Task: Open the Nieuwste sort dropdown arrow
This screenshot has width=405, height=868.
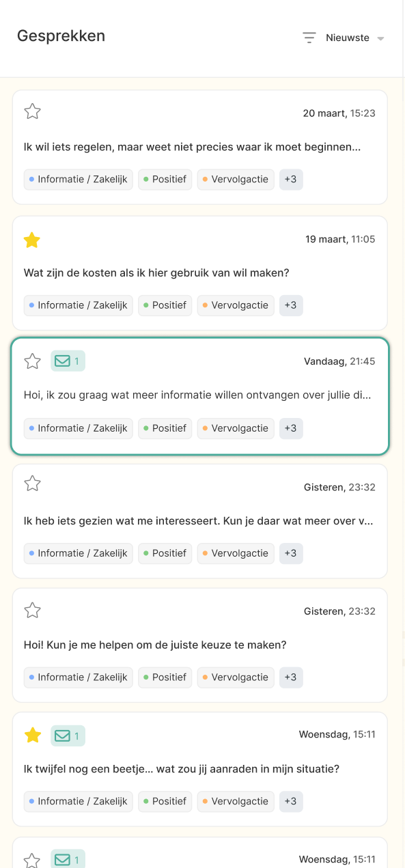Action: (381, 38)
